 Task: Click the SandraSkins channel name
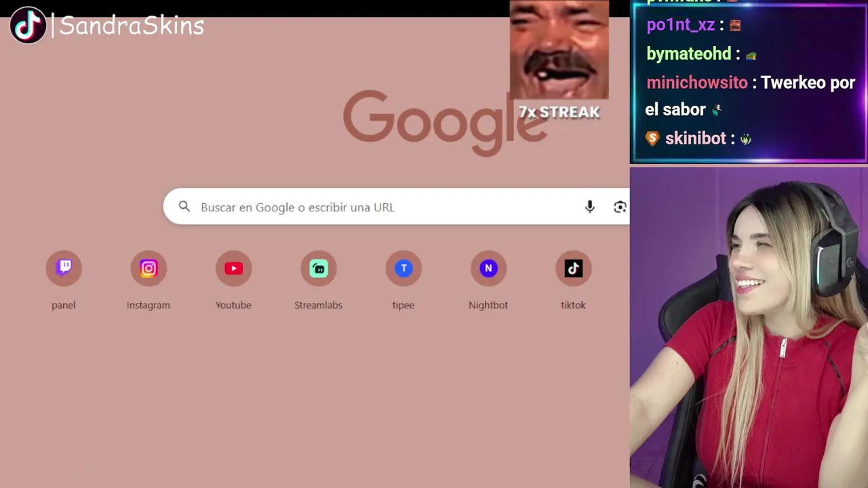click(x=132, y=26)
